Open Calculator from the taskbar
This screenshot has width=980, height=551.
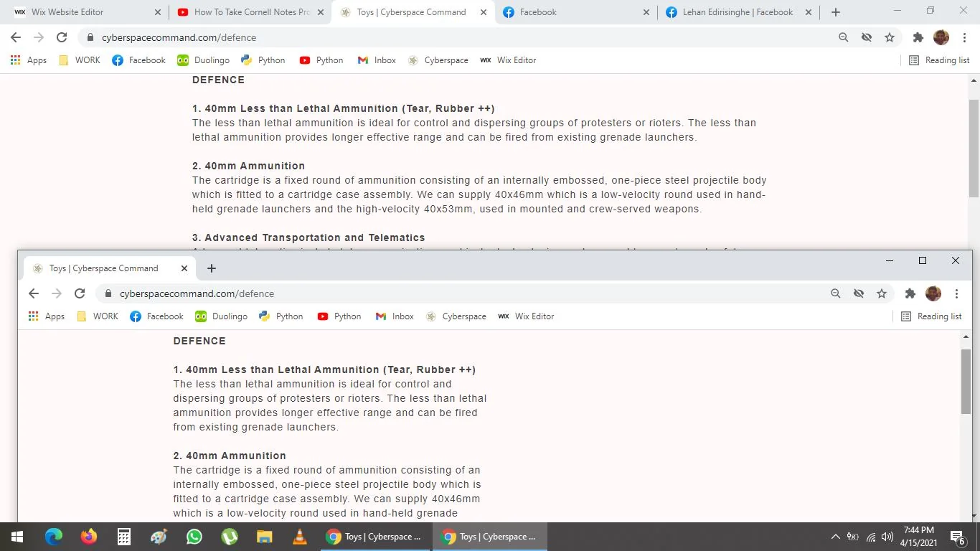(124, 537)
